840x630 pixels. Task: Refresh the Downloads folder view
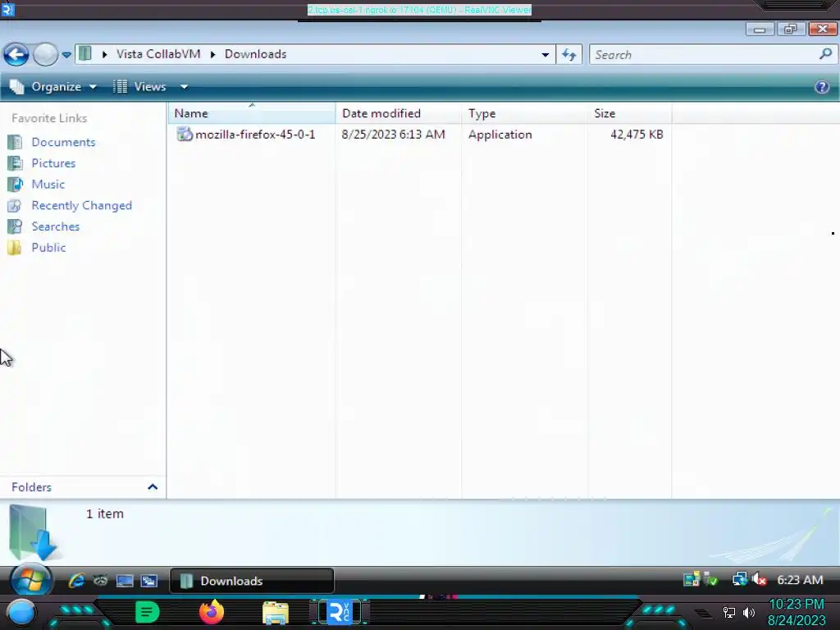click(569, 54)
